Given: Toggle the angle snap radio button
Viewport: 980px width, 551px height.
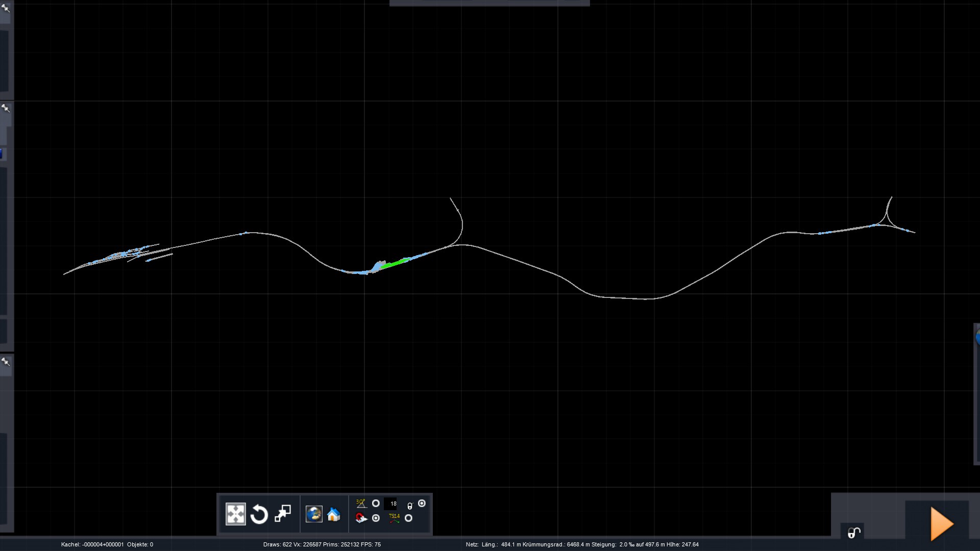Looking at the screenshot, I should click(x=376, y=504).
